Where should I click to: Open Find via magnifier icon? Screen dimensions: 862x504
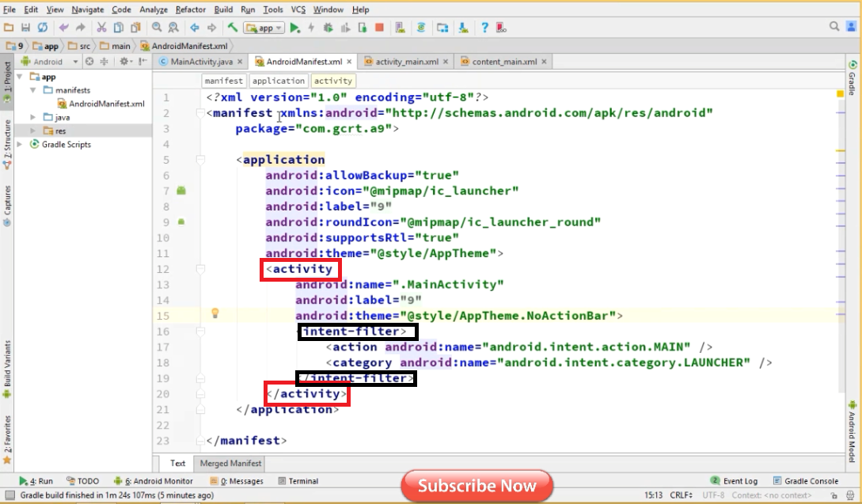[157, 28]
